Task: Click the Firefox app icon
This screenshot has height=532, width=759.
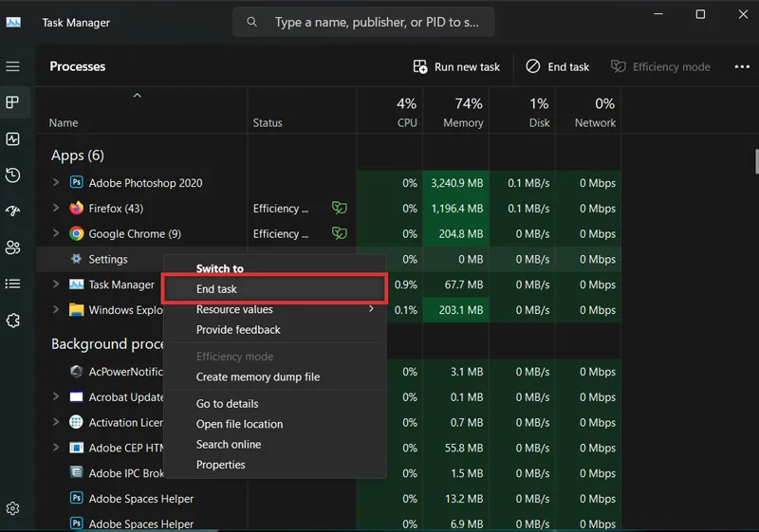Action: 76,208
